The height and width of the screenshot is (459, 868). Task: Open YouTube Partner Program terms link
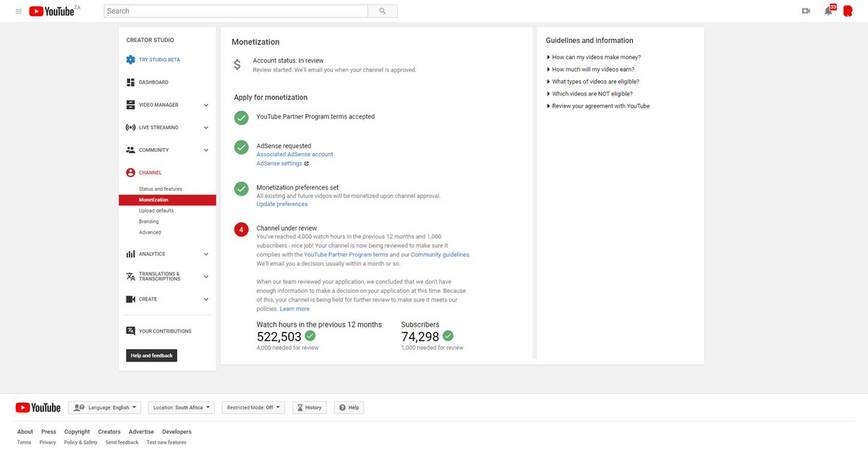tap(346, 254)
